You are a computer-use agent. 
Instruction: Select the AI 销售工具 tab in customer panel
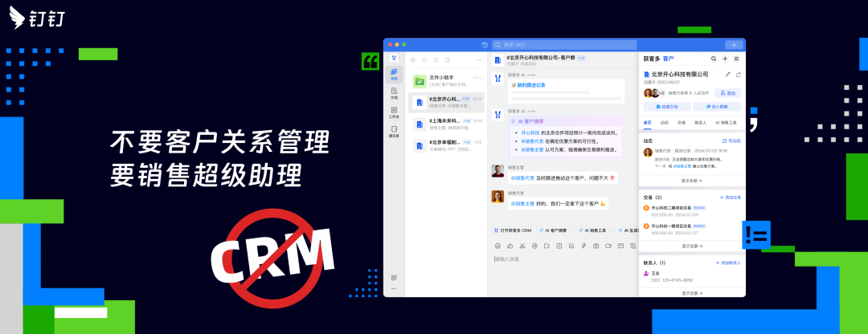coord(727,123)
